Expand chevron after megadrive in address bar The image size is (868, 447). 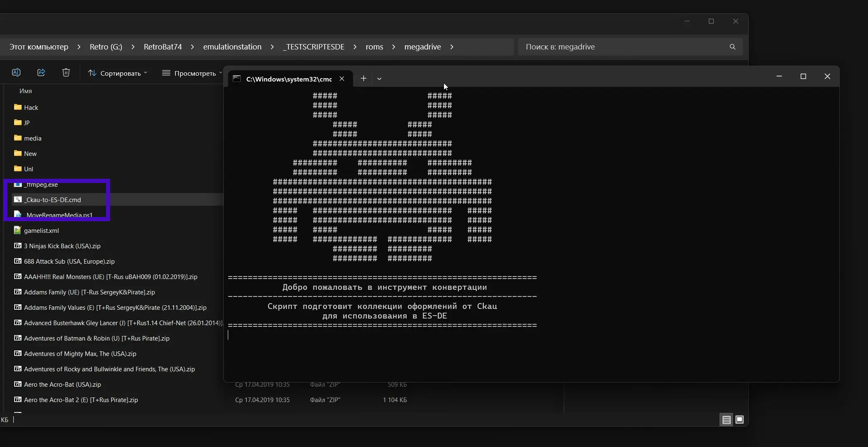(452, 47)
